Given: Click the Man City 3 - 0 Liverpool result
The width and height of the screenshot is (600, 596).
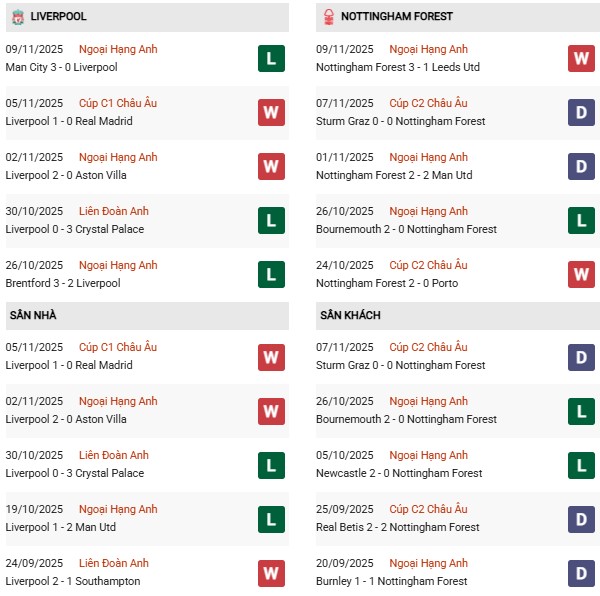Looking at the screenshot, I should click(61, 67).
